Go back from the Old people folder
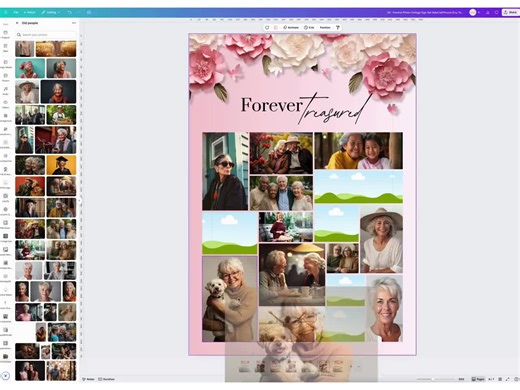 (x=17, y=23)
